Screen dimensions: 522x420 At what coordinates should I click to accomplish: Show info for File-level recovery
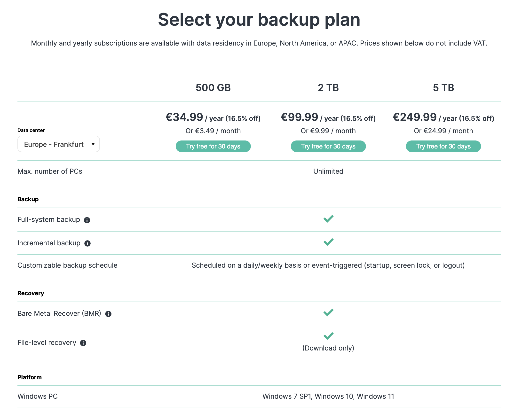(x=83, y=343)
